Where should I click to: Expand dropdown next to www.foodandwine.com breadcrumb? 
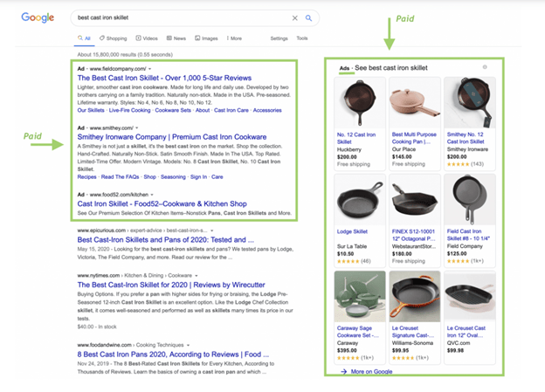coord(188,345)
